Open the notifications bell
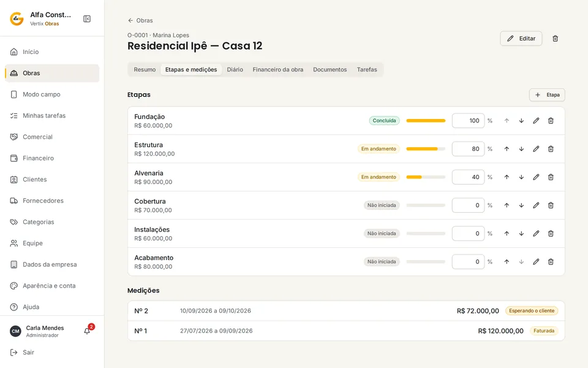The width and height of the screenshot is (588, 368). click(87, 331)
